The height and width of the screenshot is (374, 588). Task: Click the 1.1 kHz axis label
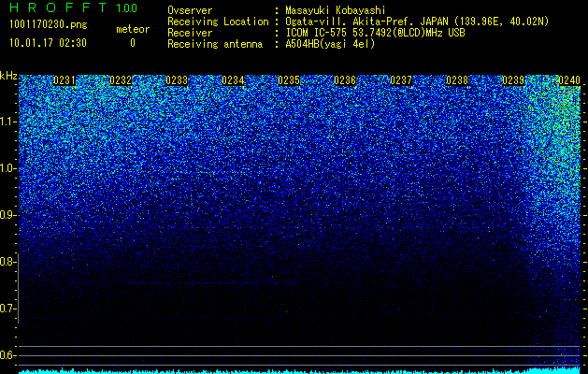[7, 122]
